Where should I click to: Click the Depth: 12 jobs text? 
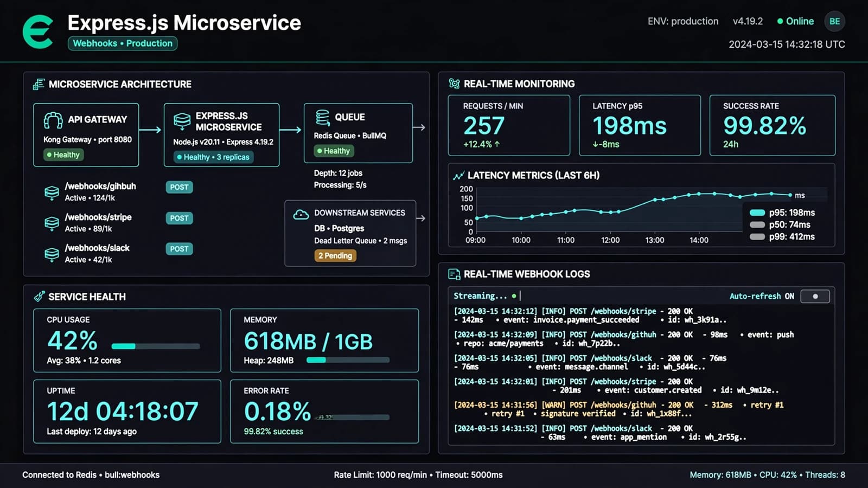pos(338,173)
